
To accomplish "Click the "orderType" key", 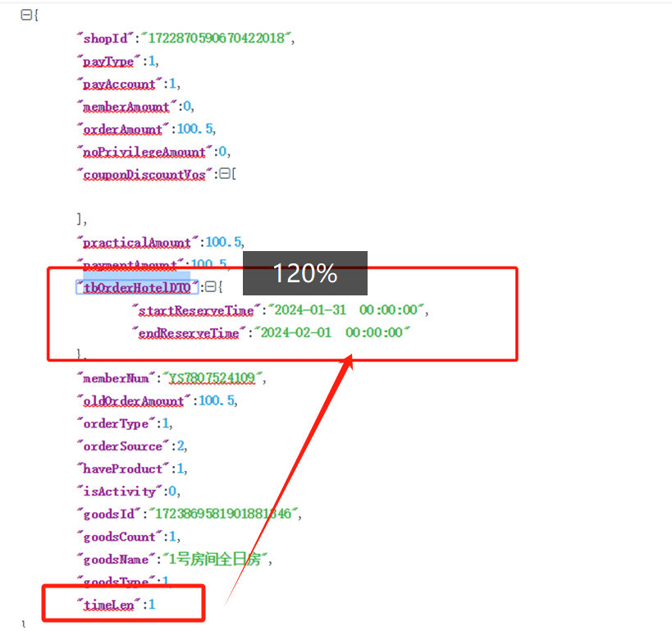I will (x=116, y=424).
